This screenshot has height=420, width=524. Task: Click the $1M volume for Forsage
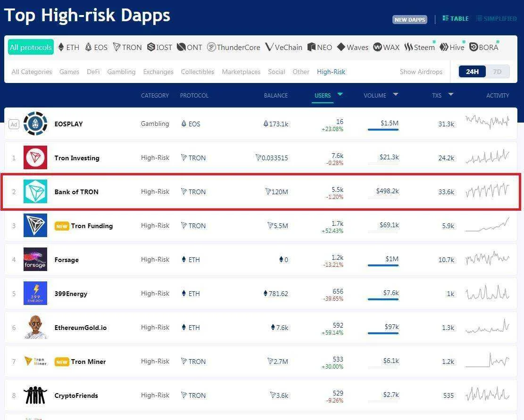[x=392, y=259]
